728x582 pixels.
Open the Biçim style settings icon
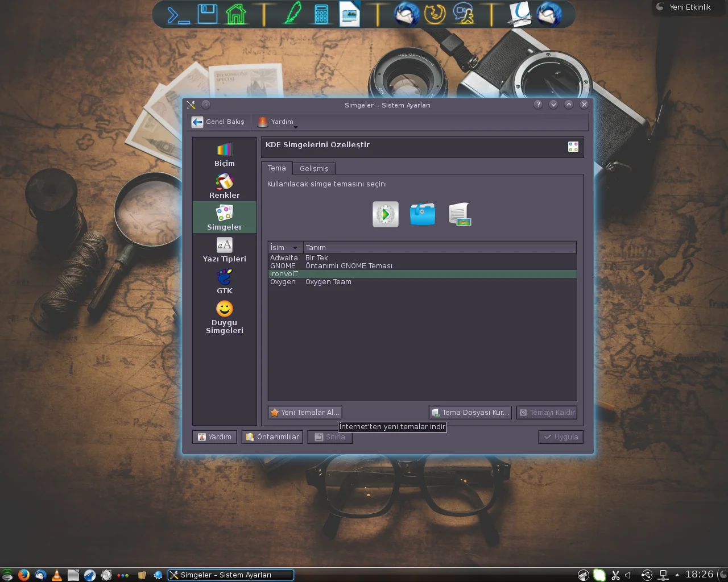(x=224, y=155)
